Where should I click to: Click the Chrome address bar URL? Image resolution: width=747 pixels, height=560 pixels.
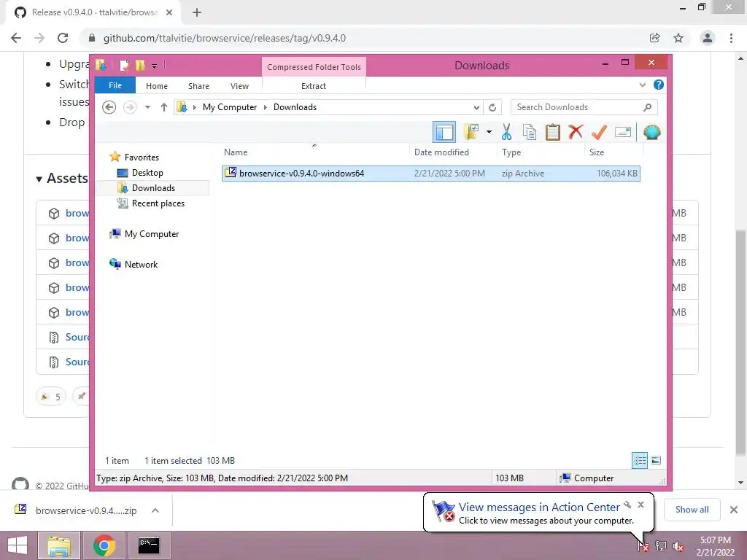click(225, 38)
